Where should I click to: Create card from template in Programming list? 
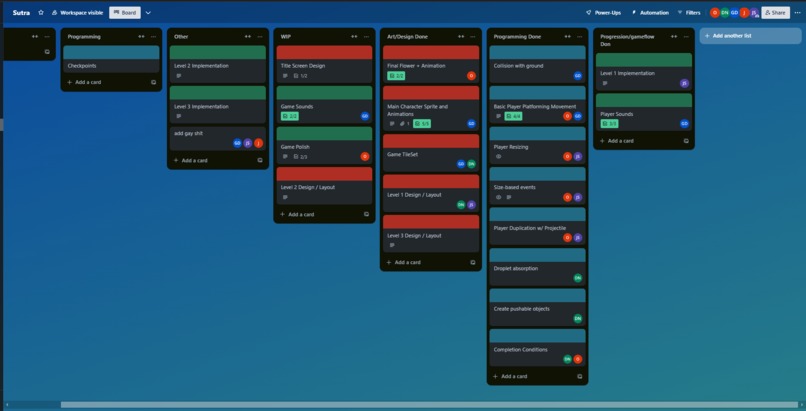tap(153, 82)
